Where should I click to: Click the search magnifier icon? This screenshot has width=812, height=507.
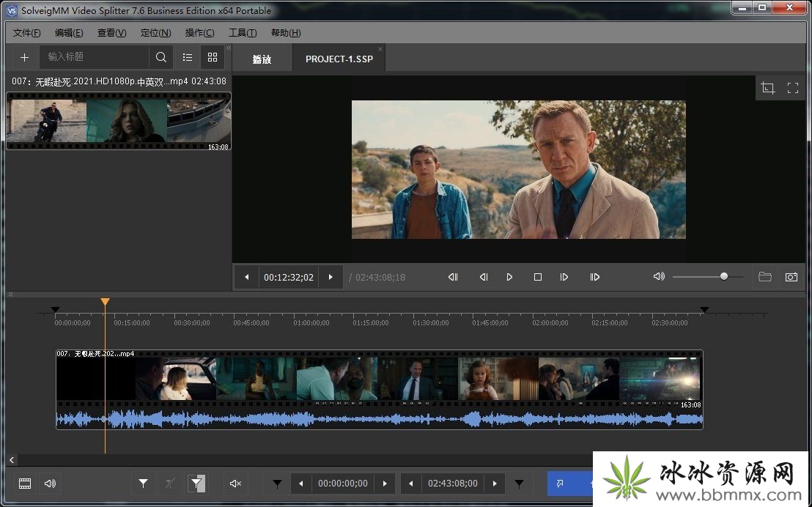pos(161,57)
